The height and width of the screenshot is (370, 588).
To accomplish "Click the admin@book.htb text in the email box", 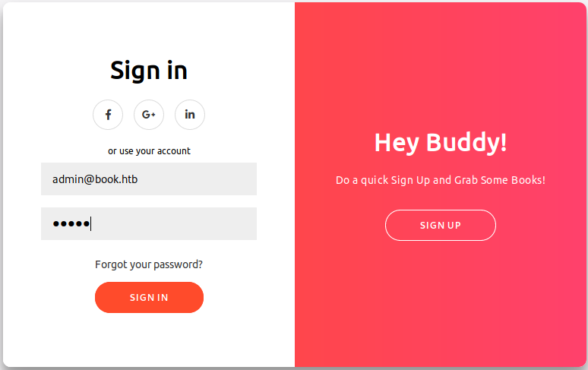I will point(95,179).
